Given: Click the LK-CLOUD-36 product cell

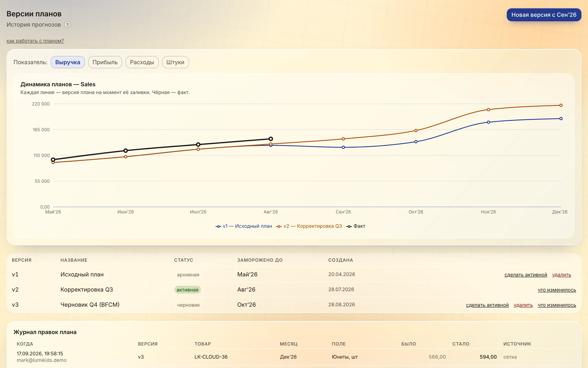Looking at the screenshot, I should point(211,357).
